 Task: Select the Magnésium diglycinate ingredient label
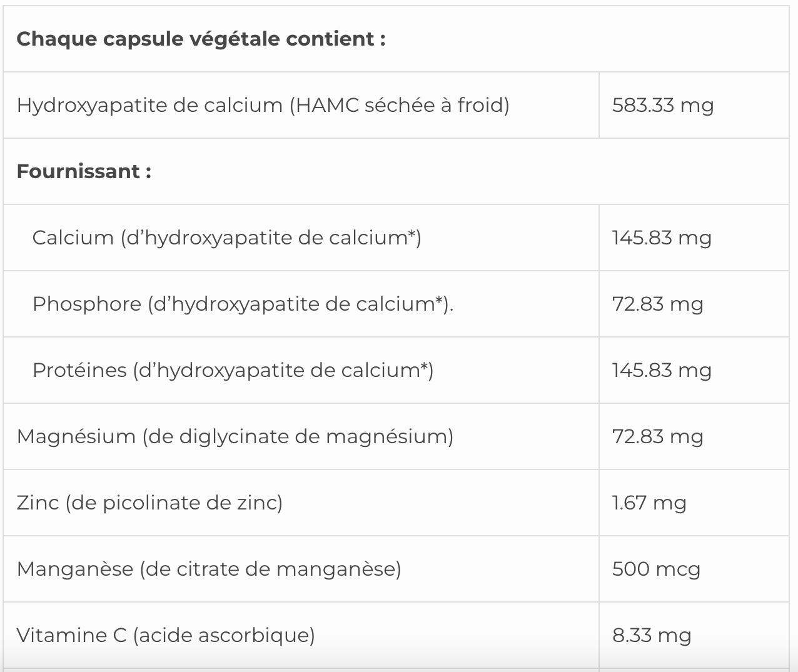(235, 436)
